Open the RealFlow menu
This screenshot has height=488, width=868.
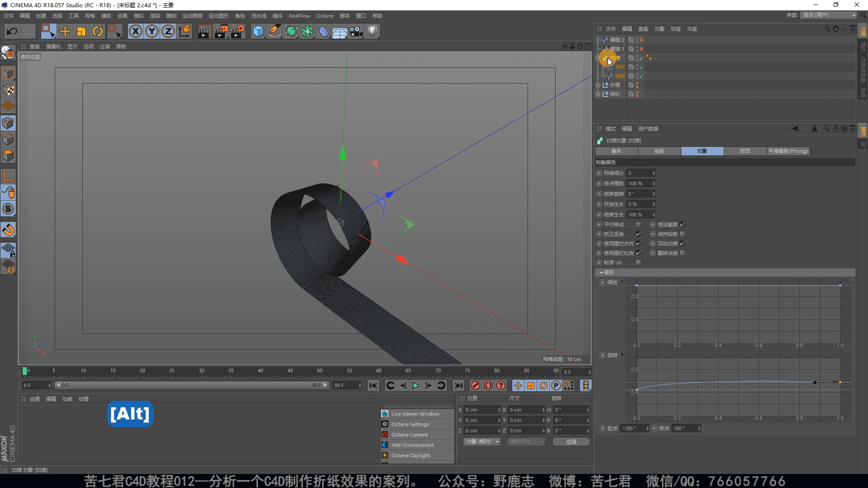[299, 16]
